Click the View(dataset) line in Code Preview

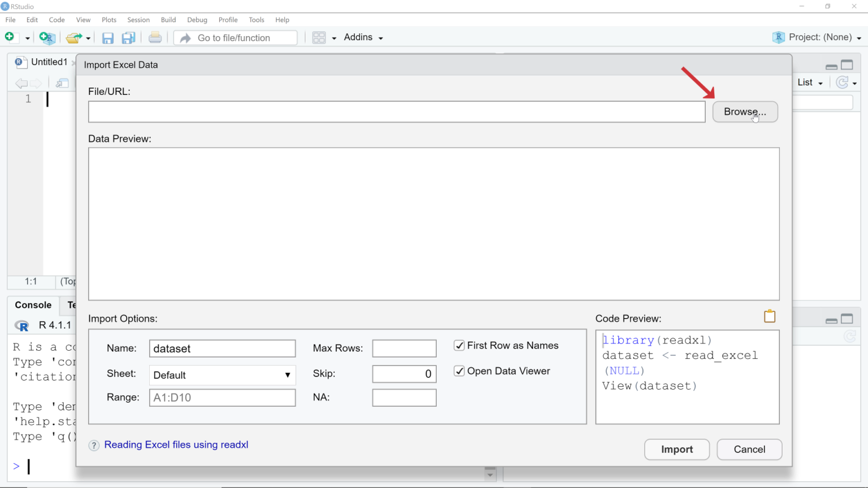pos(650,386)
